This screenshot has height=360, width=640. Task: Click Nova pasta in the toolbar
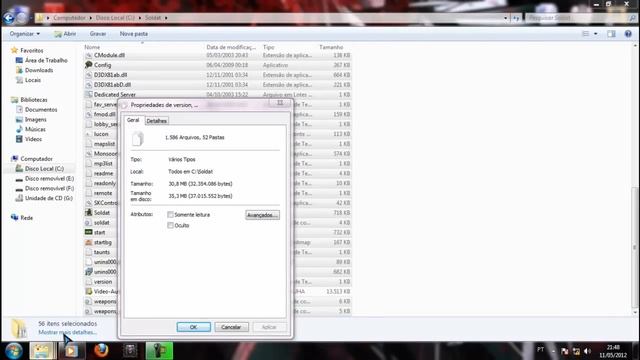[133, 34]
